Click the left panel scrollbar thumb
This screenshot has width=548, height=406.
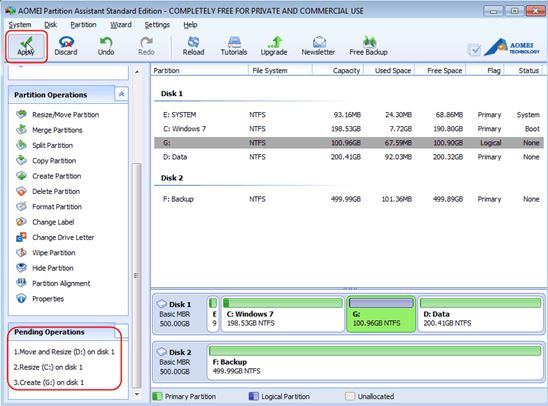[137, 275]
